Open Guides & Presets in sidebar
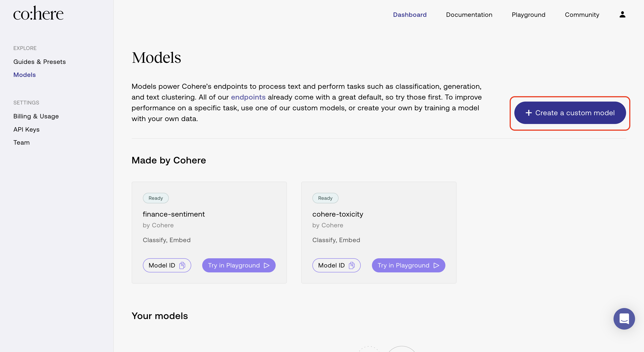The height and width of the screenshot is (352, 644). pos(39,62)
